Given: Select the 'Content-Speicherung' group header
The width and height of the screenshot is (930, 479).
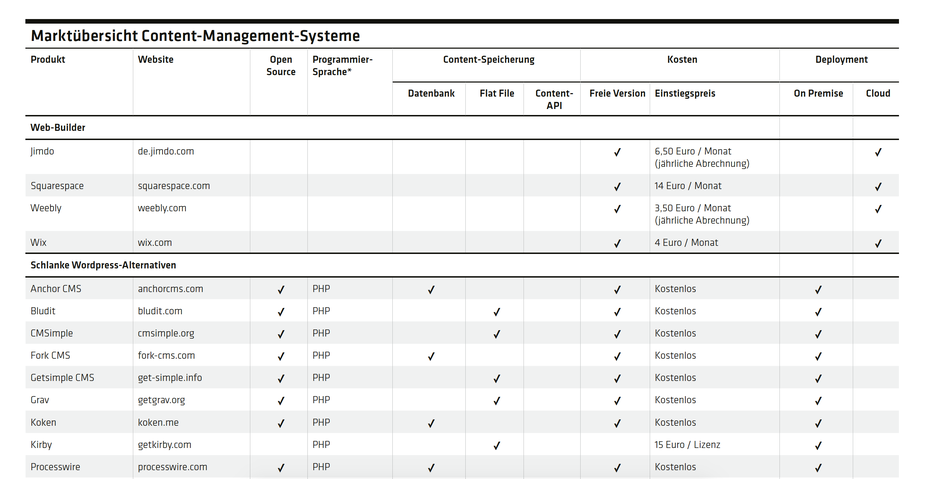Looking at the screenshot, I should click(x=489, y=59).
